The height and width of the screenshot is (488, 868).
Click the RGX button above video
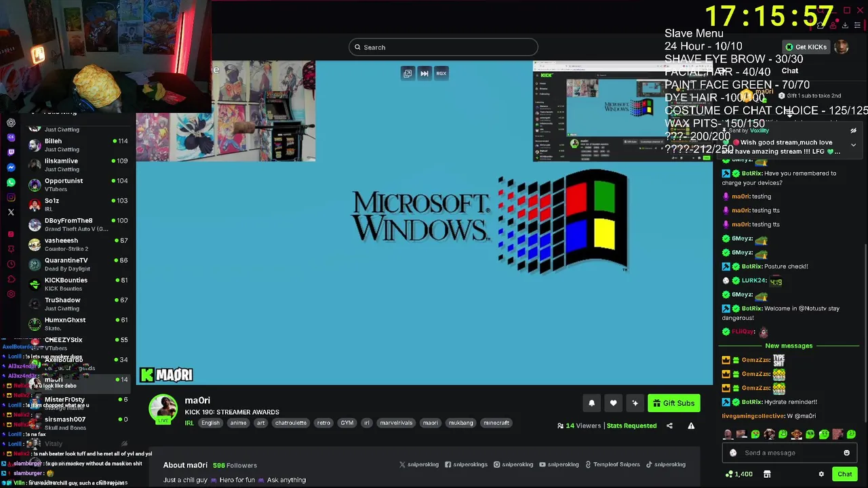441,73
